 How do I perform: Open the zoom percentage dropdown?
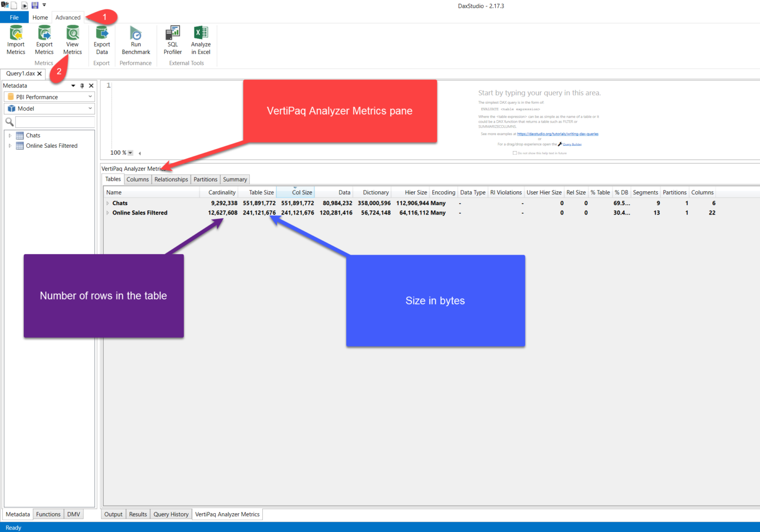pos(130,152)
